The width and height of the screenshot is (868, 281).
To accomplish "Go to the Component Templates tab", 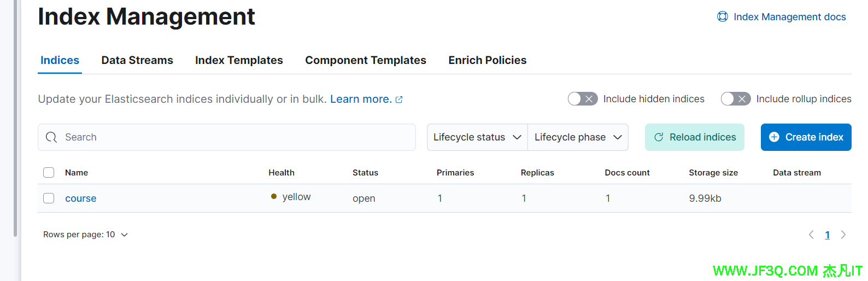I will 365,60.
